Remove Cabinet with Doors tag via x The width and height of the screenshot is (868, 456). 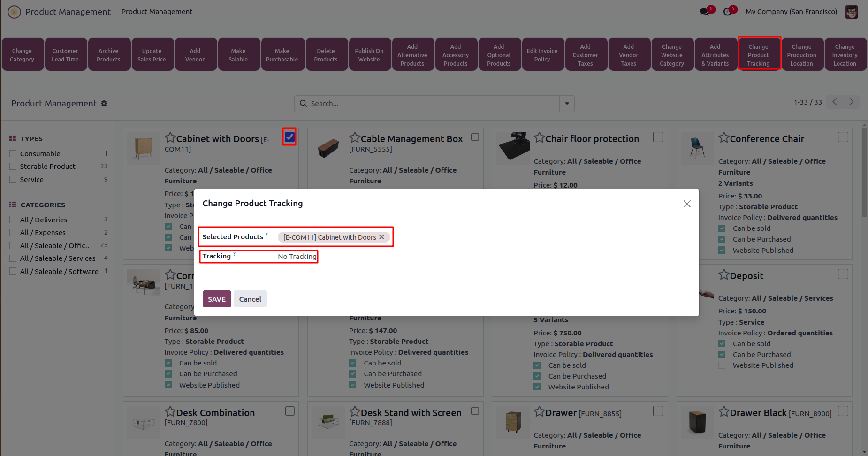point(382,237)
